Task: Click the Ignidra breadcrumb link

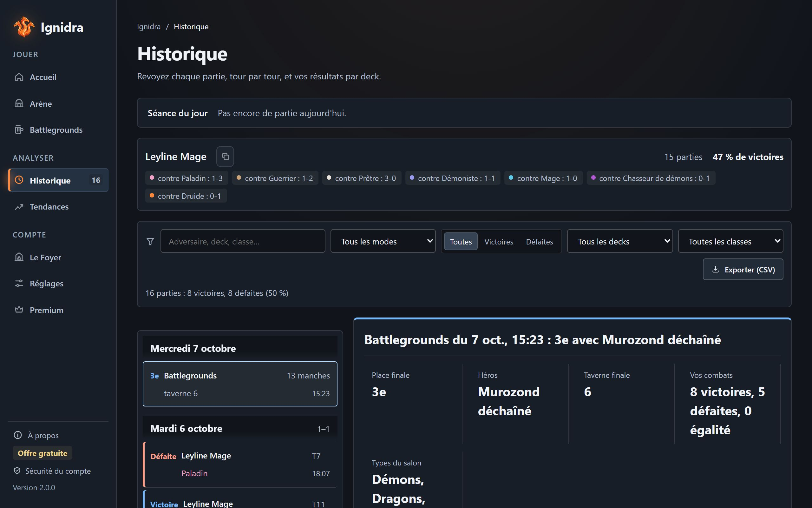Action: 149,27
